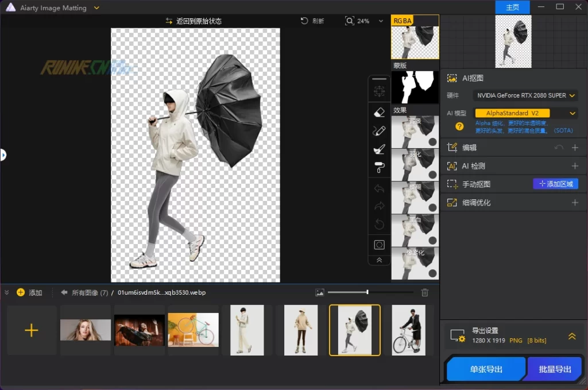Toggle the 黑白 effect circle
Image resolution: width=588 pixels, height=390 pixels.
[x=432, y=240]
